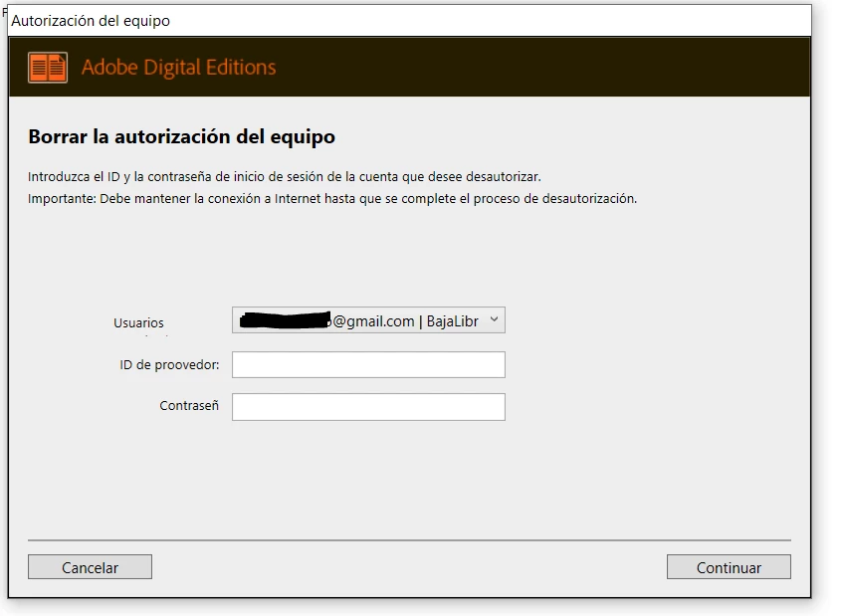843x616 pixels.
Task: Click Continuar to proceed
Action: (729, 567)
